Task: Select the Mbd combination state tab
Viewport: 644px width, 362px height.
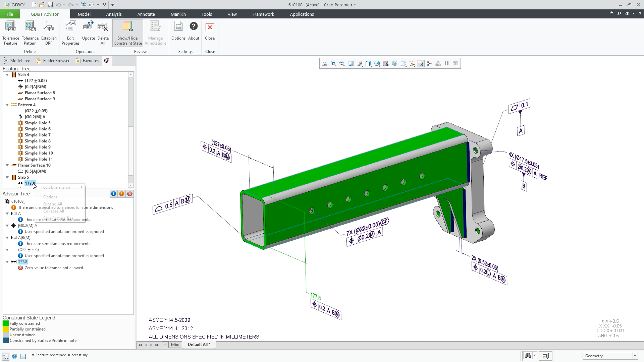Action: point(175,345)
